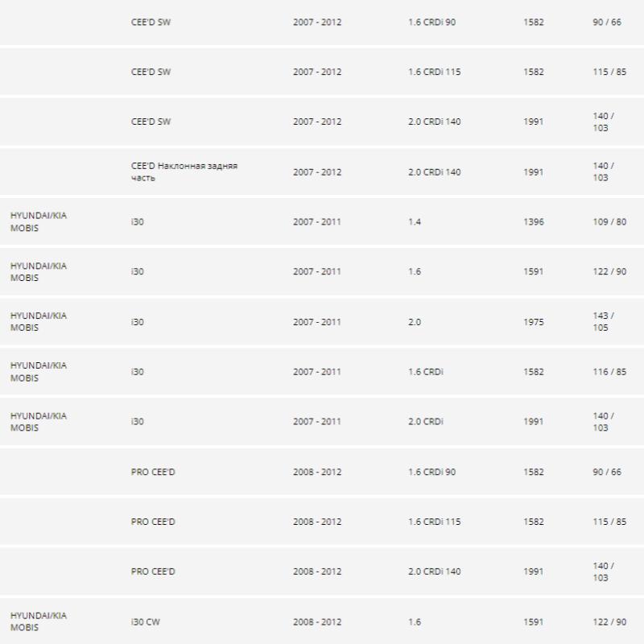Click HYUNDAI/KIA MOBIS in the i30 1.4 row
The image size is (644, 644).
click(x=39, y=221)
